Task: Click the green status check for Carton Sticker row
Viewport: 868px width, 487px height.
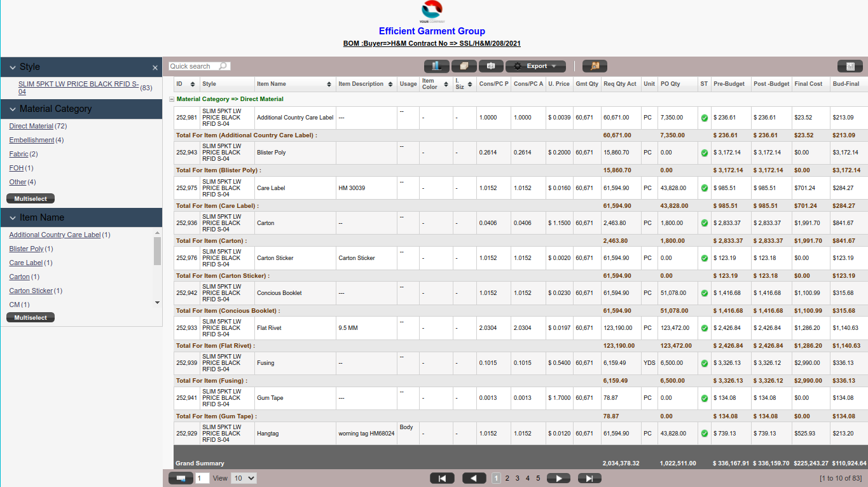Action: [705, 258]
